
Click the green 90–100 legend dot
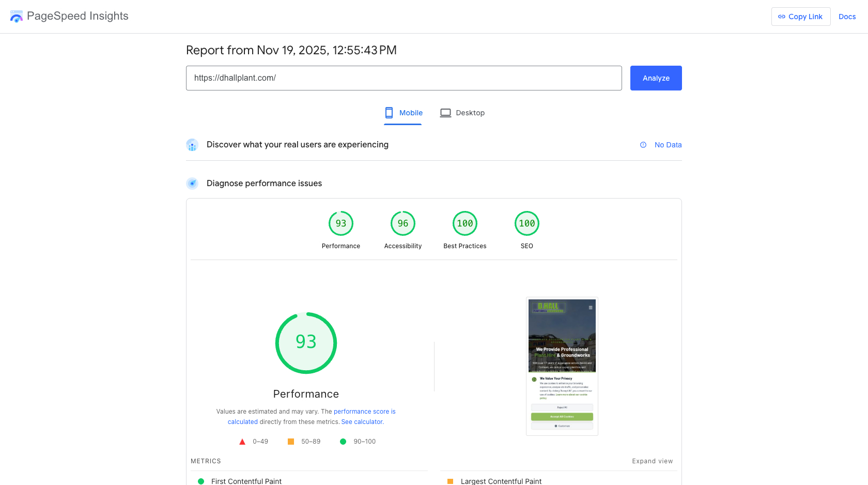point(343,441)
